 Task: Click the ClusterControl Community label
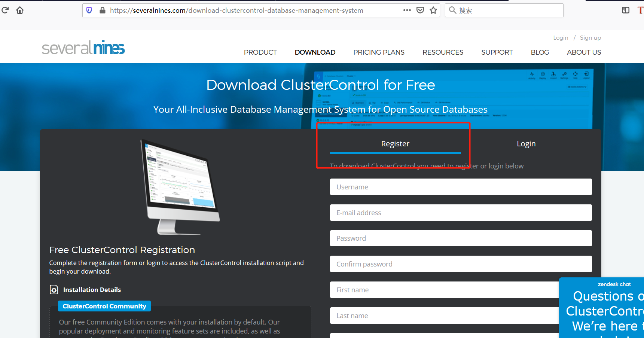(104, 306)
